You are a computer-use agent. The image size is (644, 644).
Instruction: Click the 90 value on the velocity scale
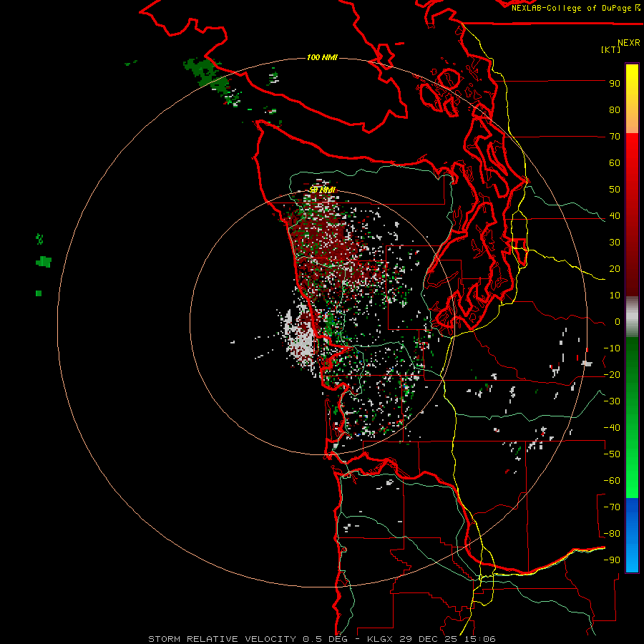coord(615,84)
